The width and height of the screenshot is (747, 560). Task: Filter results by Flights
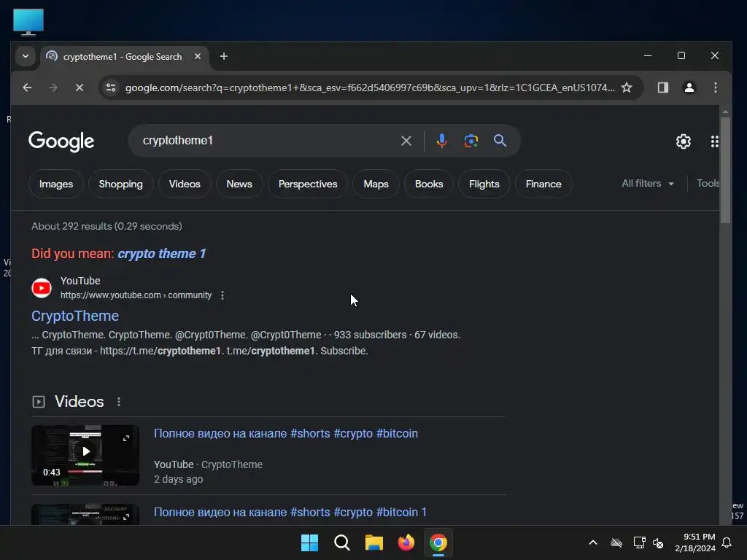(484, 184)
